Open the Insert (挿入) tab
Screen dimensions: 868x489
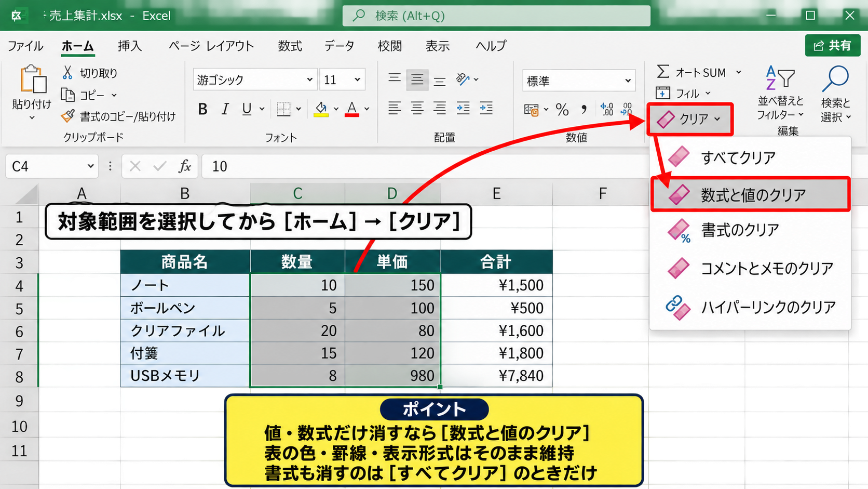129,46
